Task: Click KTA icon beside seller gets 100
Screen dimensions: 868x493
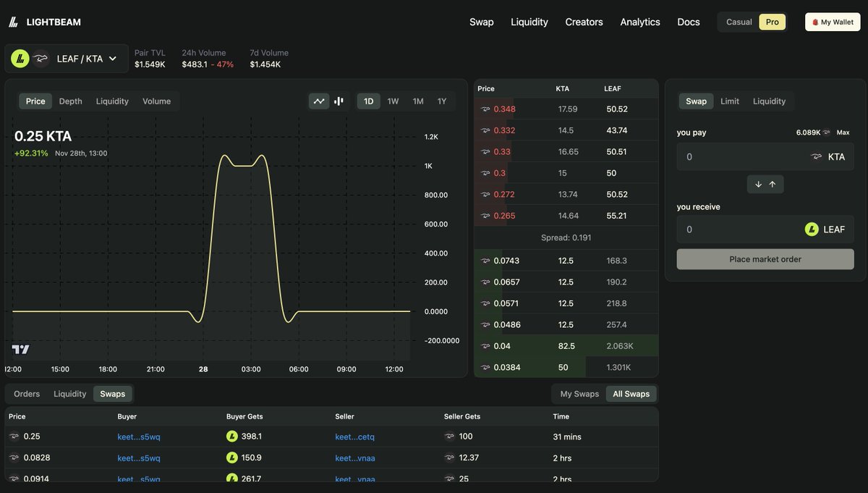Action: pos(449,437)
